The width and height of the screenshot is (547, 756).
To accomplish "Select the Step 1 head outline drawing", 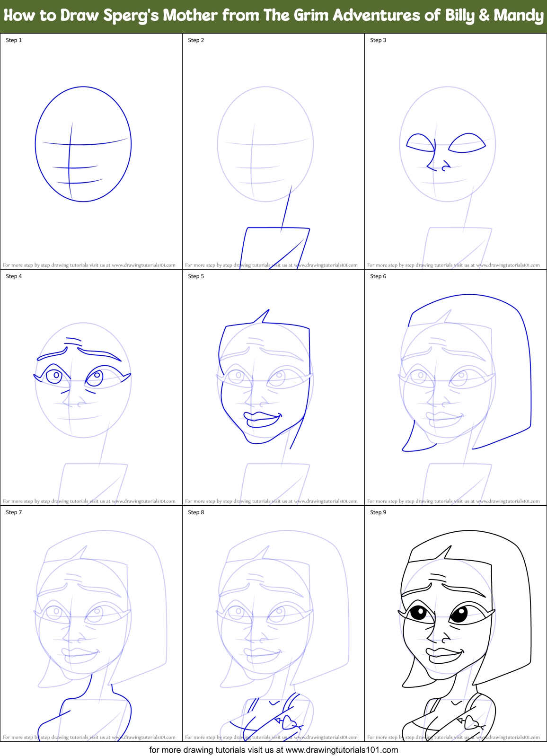I will coord(83,144).
